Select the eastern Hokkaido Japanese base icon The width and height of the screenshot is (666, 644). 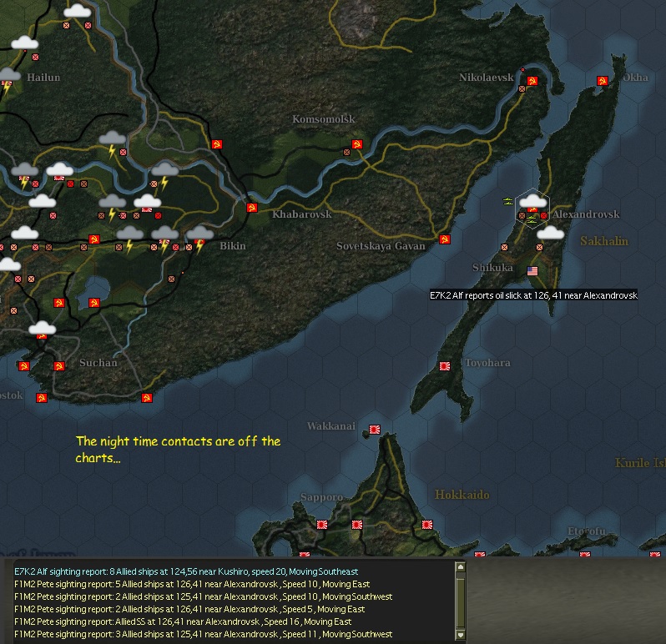point(427,526)
